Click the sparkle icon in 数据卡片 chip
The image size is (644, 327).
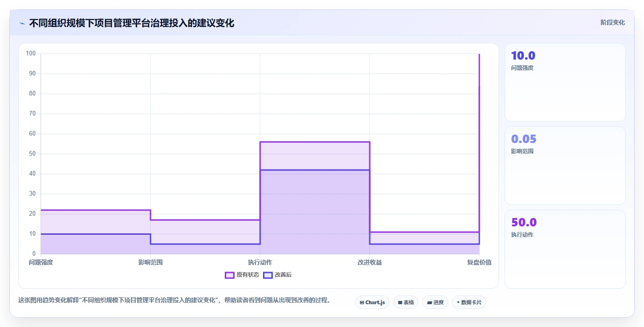coord(458,302)
